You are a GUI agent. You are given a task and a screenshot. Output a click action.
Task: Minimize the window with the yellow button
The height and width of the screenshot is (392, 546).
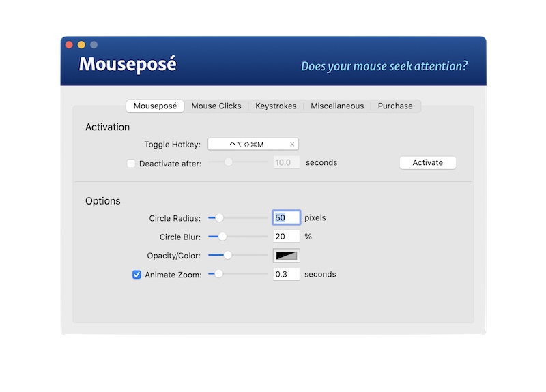pyautogui.click(x=81, y=45)
